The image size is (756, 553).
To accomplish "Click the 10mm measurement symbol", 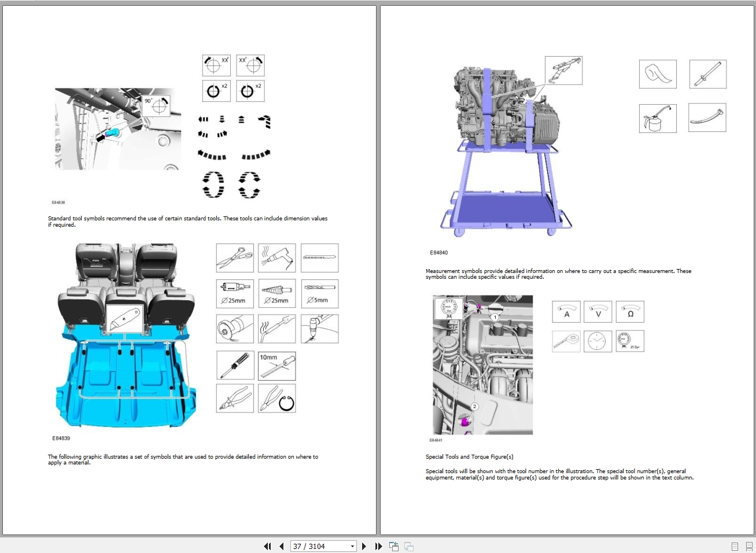I will tap(276, 365).
